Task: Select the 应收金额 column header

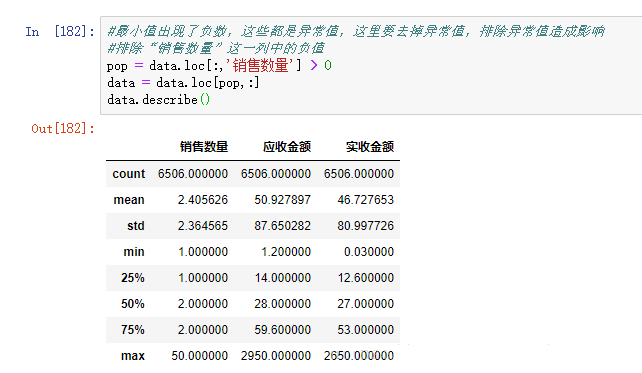Action: pos(287,147)
